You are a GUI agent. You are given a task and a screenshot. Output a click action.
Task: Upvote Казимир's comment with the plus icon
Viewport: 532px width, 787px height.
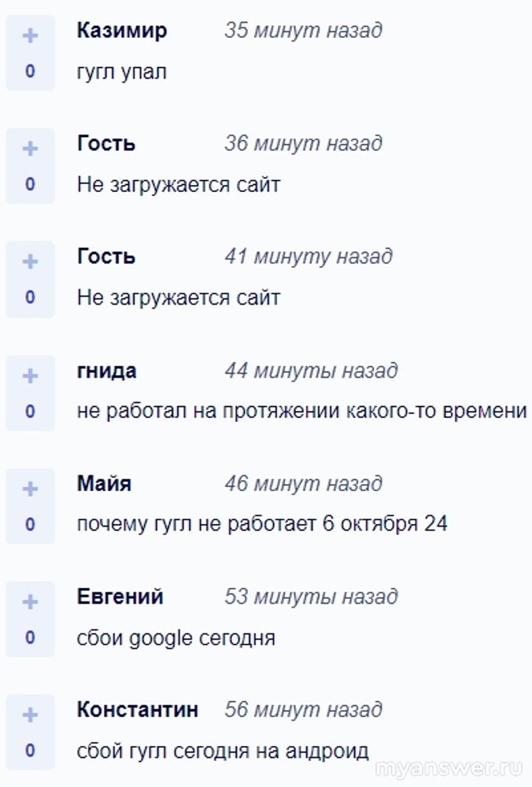pyautogui.click(x=30, y=36)
